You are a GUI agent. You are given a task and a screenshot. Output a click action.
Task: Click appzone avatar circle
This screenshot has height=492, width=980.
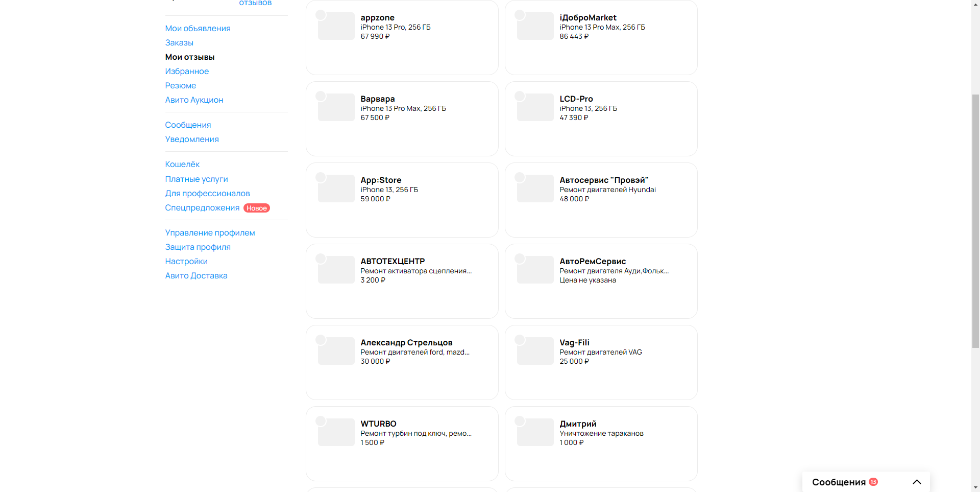tap(321, 15)
